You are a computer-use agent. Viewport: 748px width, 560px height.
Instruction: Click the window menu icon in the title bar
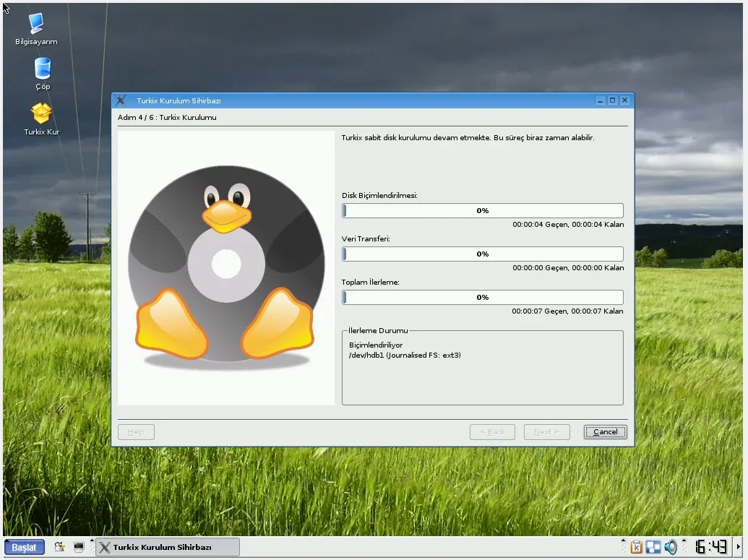click(121, 100)
